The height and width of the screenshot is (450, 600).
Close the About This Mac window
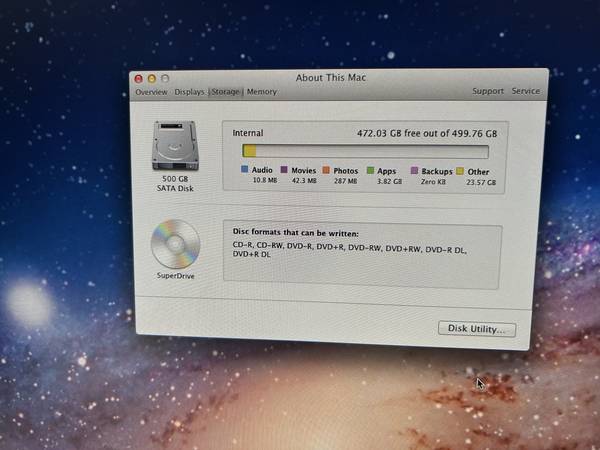138,77
